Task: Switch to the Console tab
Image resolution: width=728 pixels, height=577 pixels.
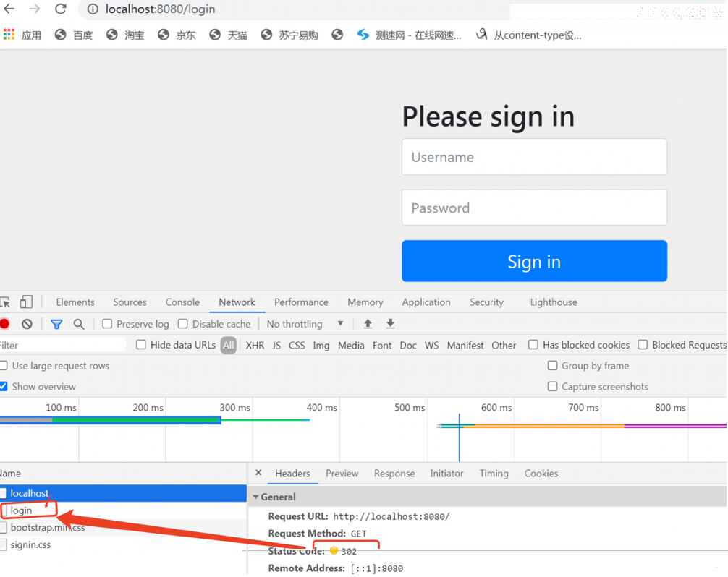Action: 182,302
